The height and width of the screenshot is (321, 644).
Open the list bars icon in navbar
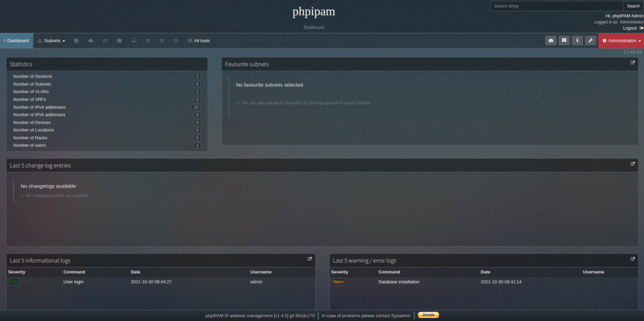pos(148,41)
